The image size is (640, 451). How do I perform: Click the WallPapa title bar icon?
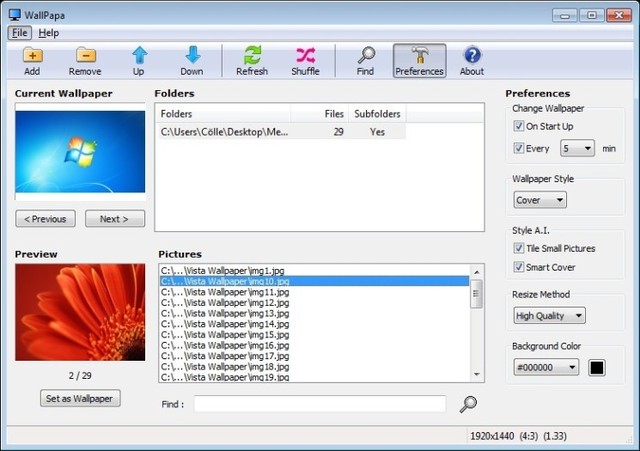15,15
